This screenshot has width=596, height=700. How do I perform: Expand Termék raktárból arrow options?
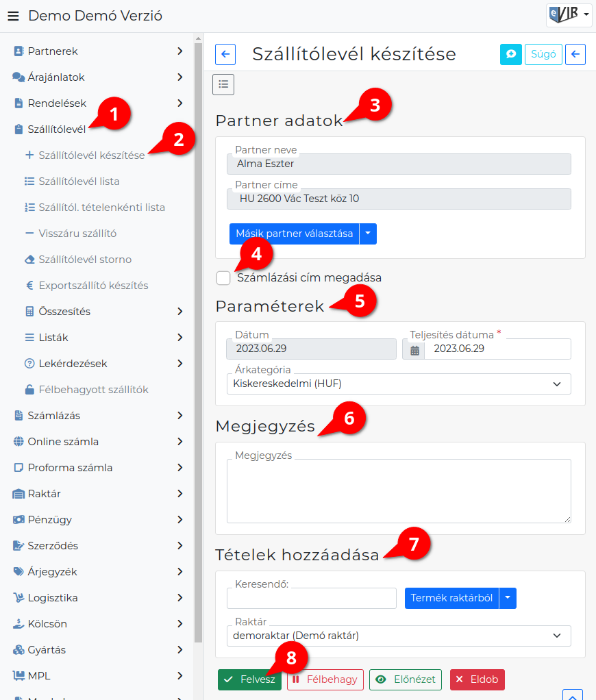[x=508, y=598]
